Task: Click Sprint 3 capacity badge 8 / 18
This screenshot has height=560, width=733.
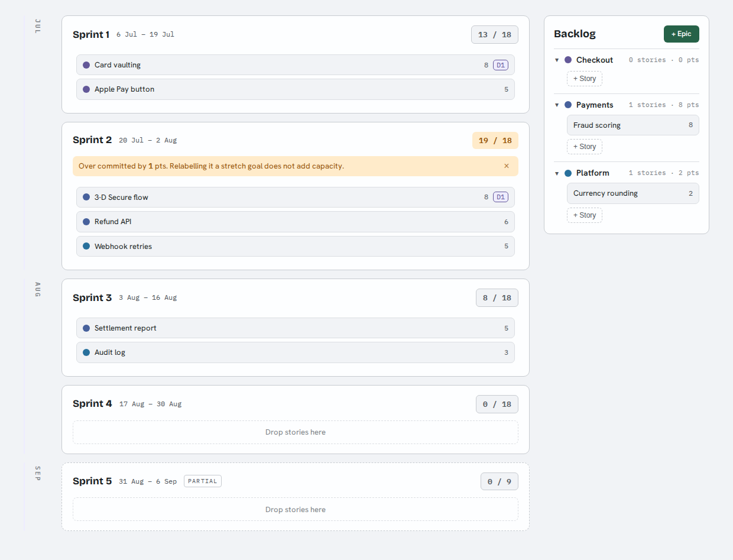Action: point(497,298)
